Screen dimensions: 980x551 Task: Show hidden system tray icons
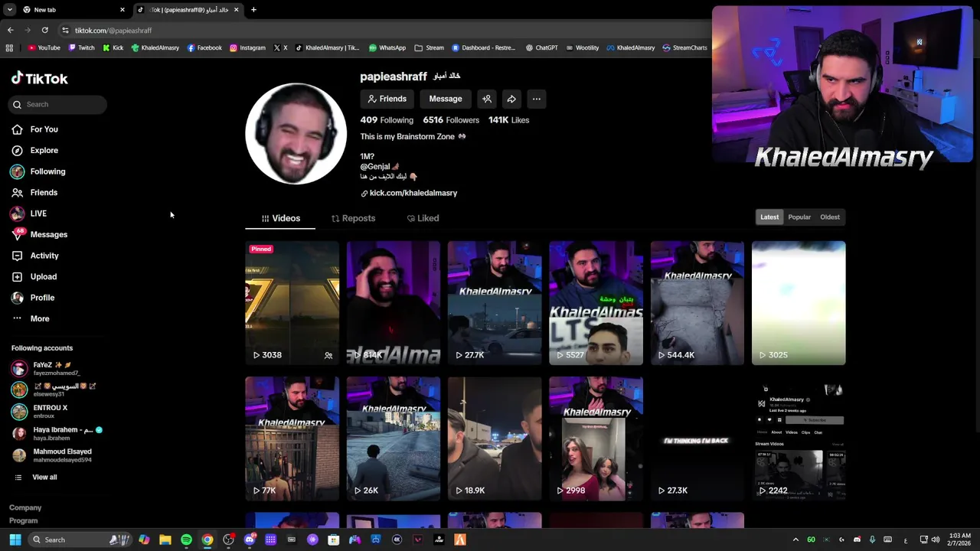click(795, 540)
